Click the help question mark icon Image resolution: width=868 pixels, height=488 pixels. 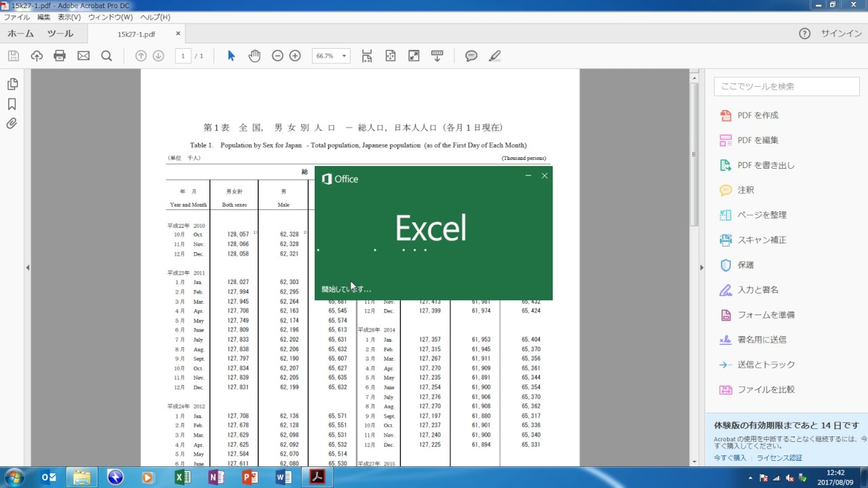tap(804, 33)
